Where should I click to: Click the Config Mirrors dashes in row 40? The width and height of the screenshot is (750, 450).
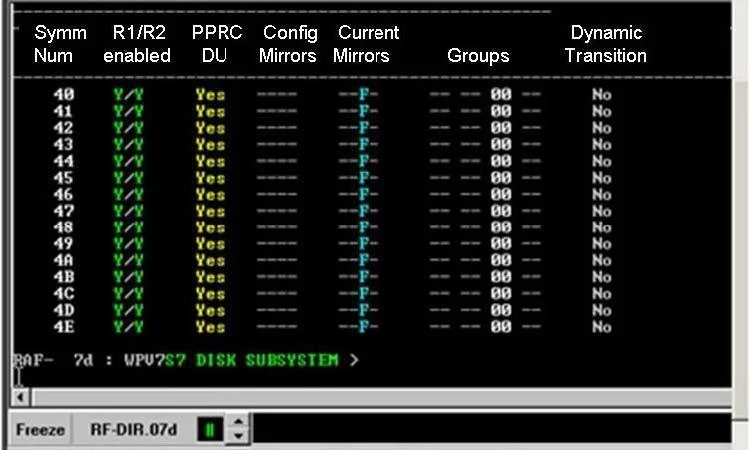tap(277, 95)
